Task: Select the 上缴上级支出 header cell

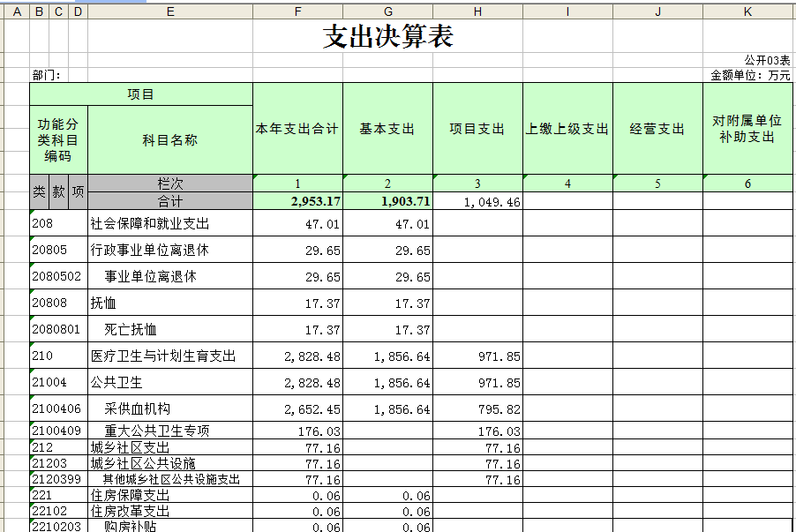Action: click(567, 129)
